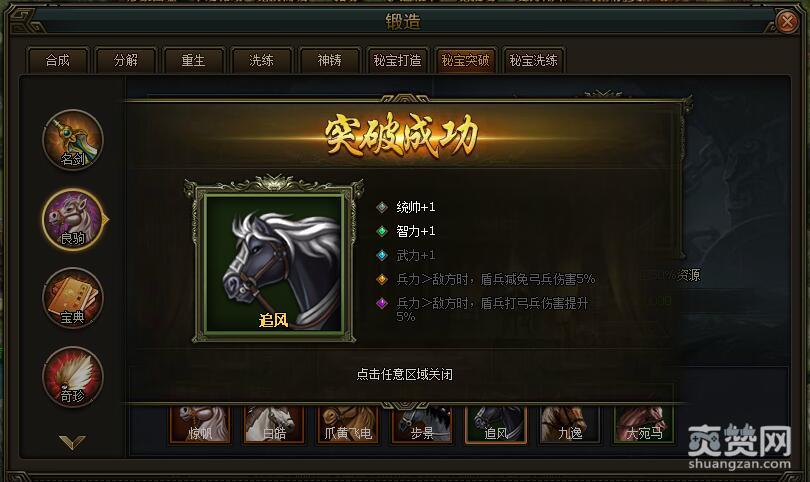
Task: Open the 重生 tab
Action: pyautogui.click(x=193, y=60)
